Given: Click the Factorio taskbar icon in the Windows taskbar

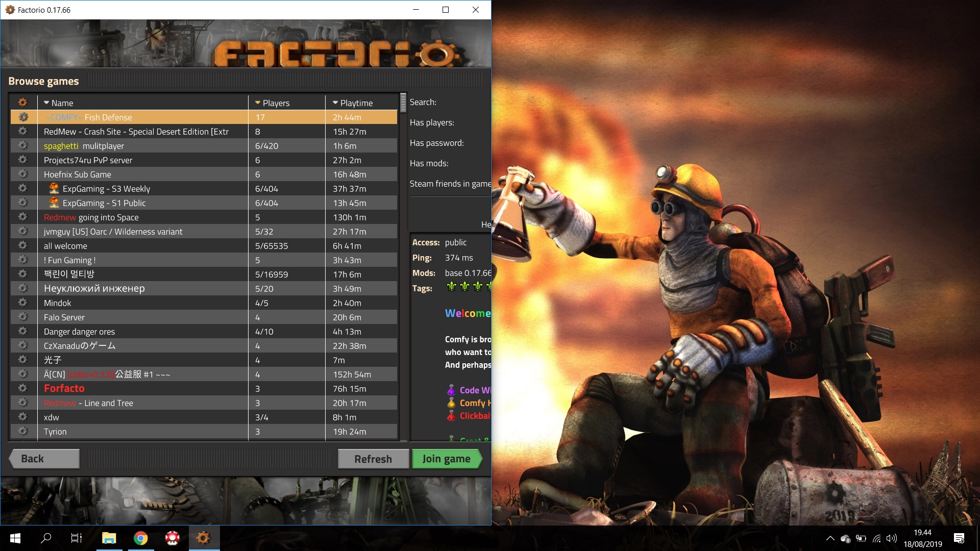Looking at the screenshot, I should click(203, 538).
